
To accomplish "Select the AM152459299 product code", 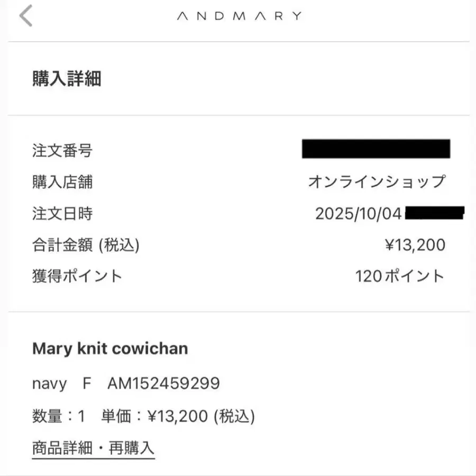I will [x=163, y=383].
